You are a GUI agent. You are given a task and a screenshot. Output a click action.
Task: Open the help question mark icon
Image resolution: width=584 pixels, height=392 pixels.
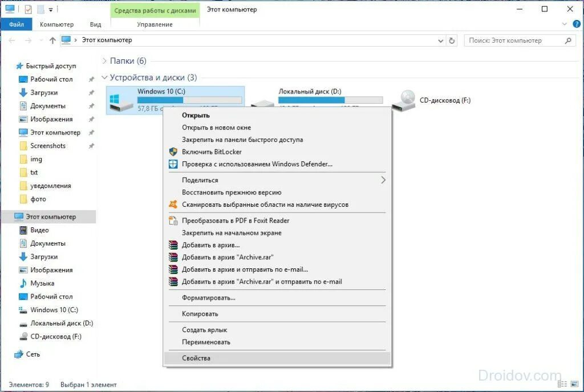tap(576, 24)
